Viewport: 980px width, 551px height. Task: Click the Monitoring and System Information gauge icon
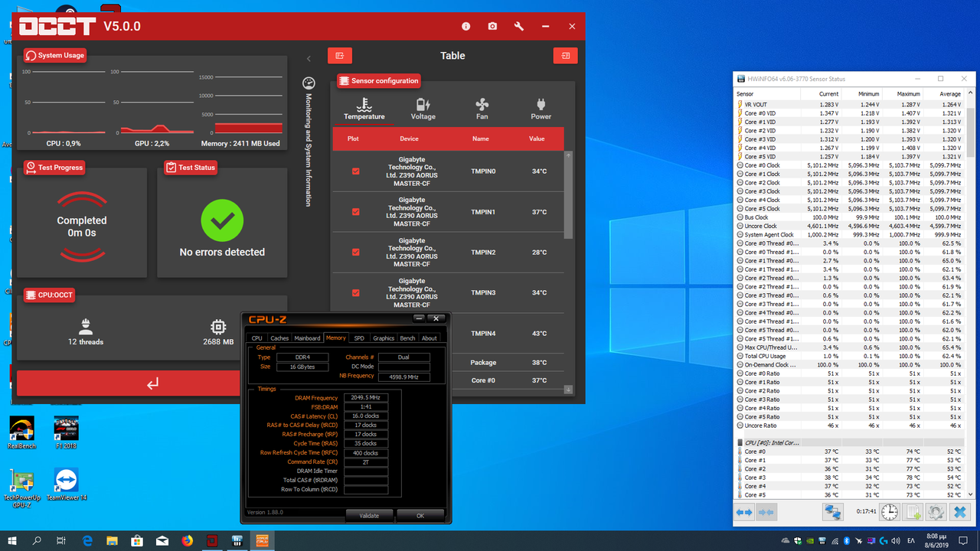pyautogui.click(x=309, y=83)
